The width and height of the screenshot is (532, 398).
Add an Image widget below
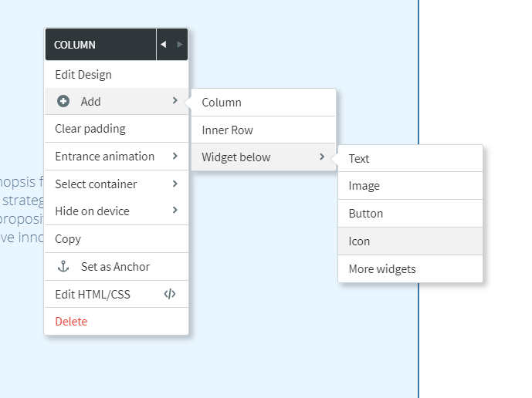364,186
